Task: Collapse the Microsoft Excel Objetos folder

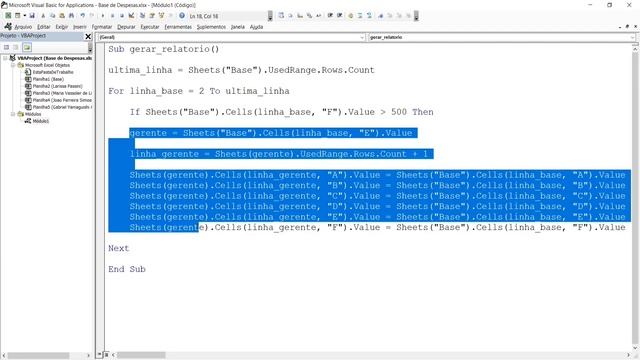Action: 13,65
